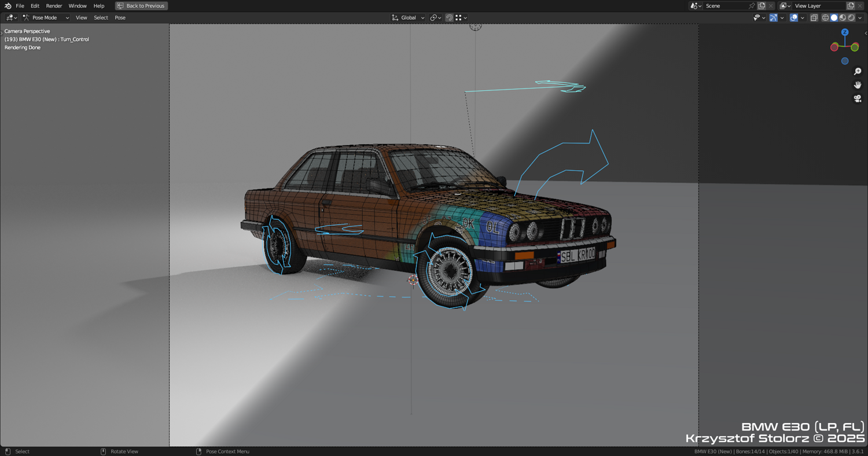Create a new scene with copy icon
Image resolution: width=868 pixels, height=456 pixels.
click(762, 6)
